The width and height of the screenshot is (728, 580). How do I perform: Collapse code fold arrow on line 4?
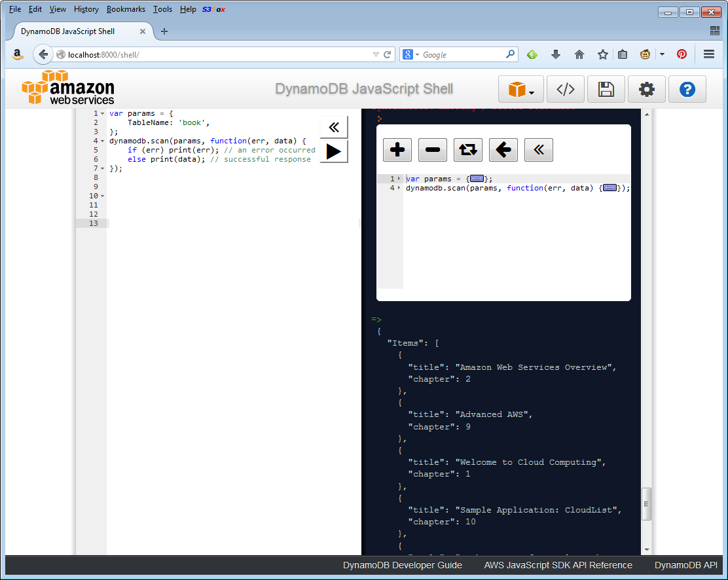[x=103, y=141]
